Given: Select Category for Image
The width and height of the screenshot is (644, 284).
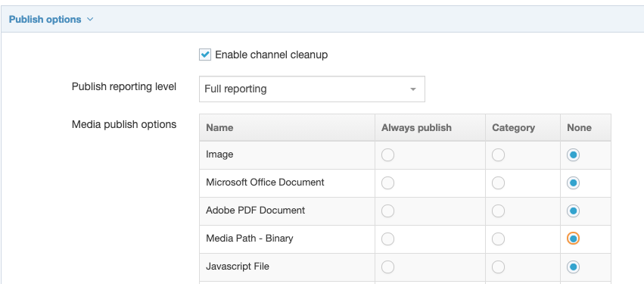Looking at the screenshot, I should 498,155.
